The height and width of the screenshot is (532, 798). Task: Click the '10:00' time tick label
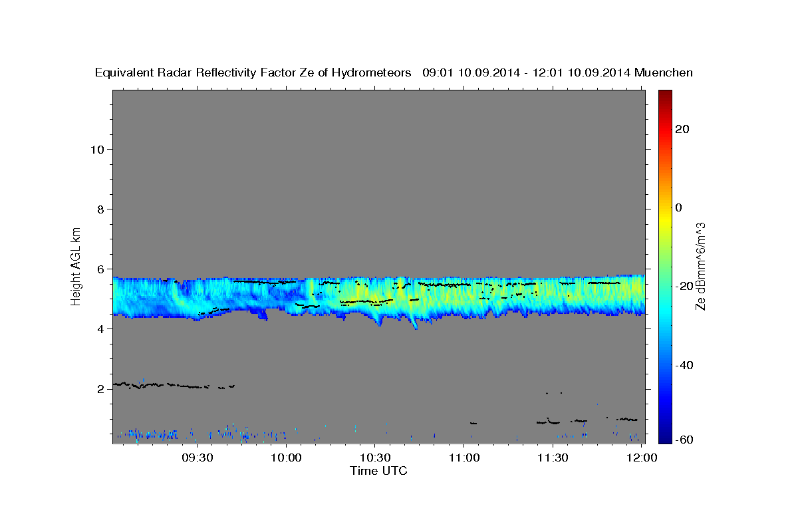287,458
